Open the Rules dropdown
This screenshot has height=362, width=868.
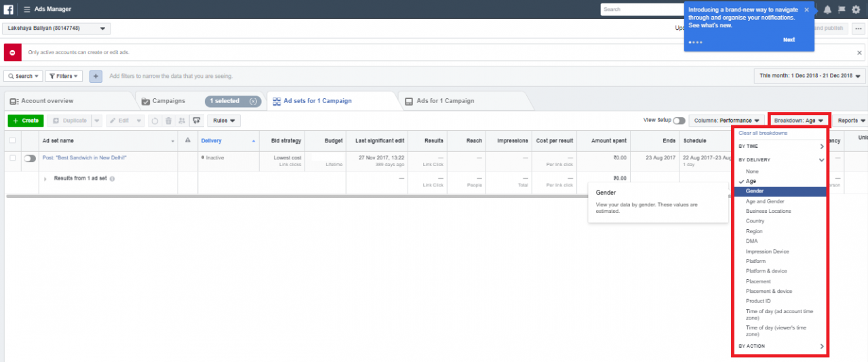[224, 121]
